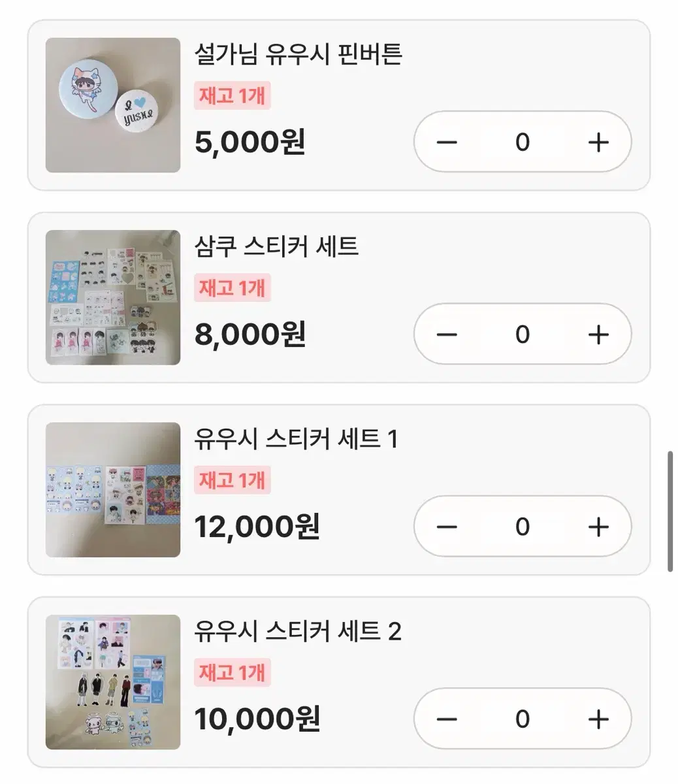The image size is (678, 784).
Task: Tap stock badge on the 8,000원 item
Action: [x=233, y=288]
